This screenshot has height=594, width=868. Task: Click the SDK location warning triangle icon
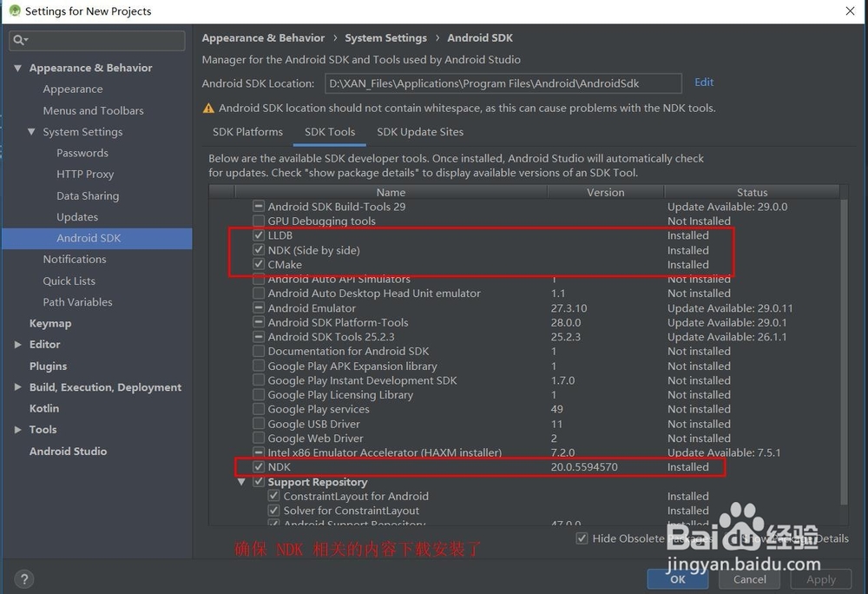tap(208, 108)
